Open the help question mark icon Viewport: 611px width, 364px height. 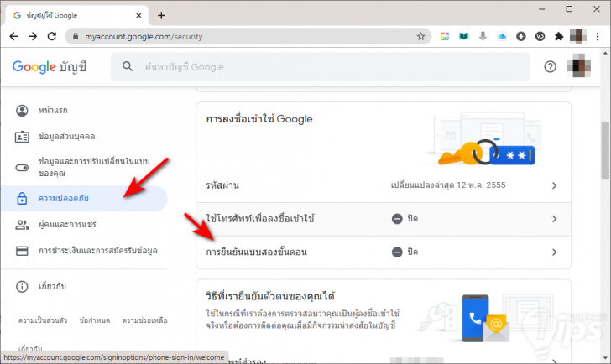[551, 67]
